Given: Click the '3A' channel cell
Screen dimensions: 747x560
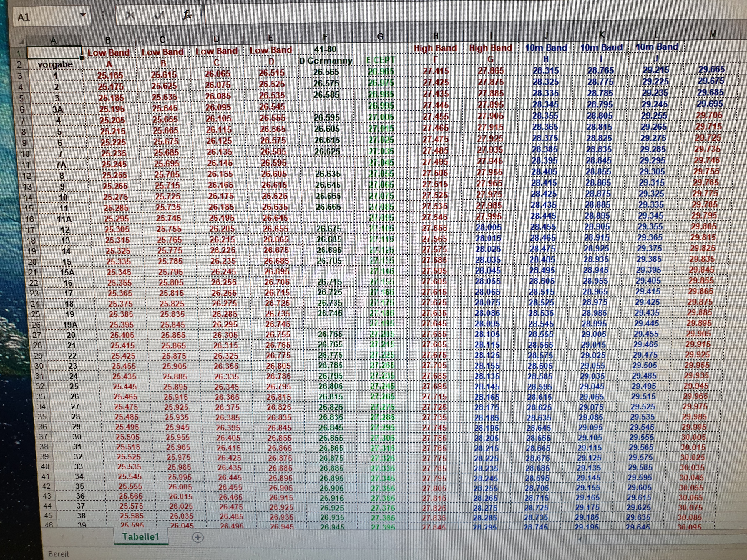Looking at the screenshot, I should [x=57, y=110].
